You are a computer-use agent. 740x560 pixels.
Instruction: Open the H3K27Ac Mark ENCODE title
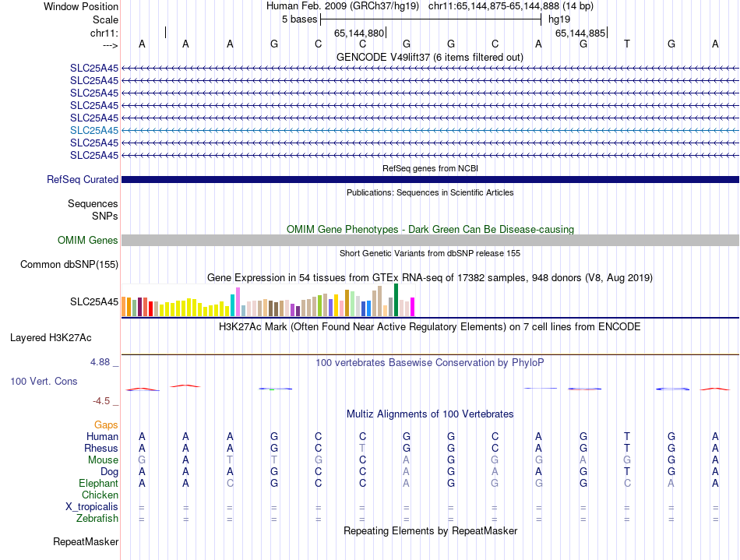point(429,326)
